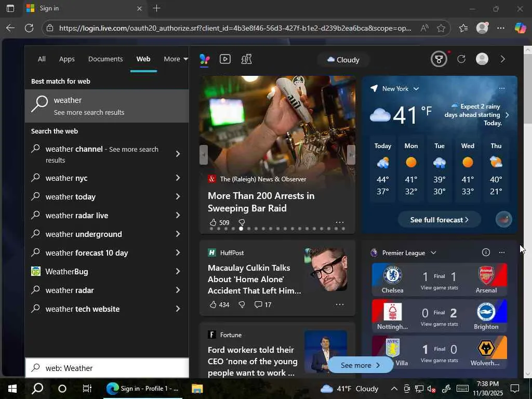Open the Windows Start menu

coord(12,389)
